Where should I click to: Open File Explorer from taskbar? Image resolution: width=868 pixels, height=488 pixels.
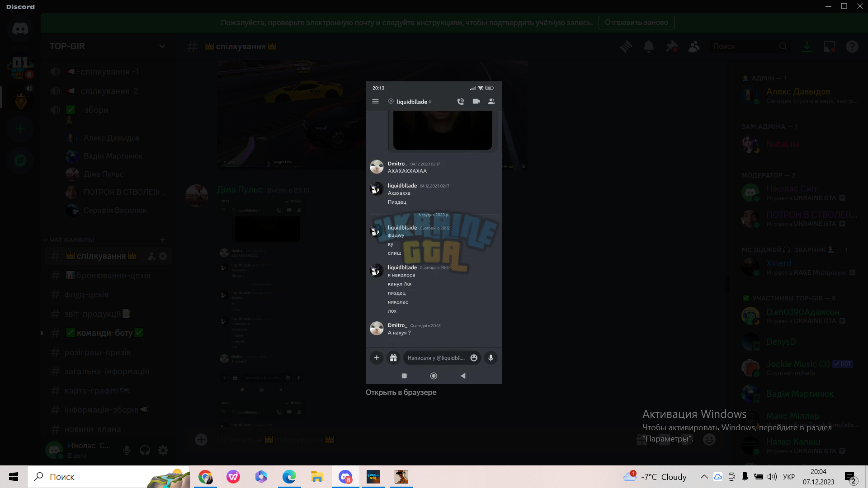pyautogui.click(x=317, y=477)
